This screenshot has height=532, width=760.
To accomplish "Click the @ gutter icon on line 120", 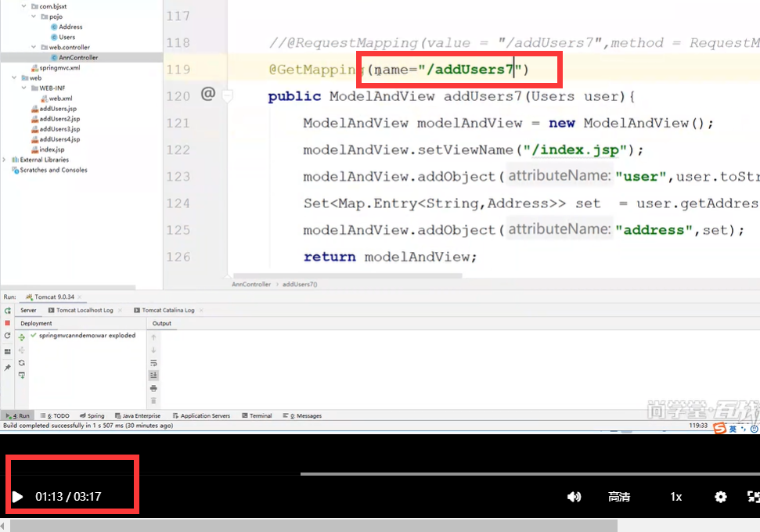I will coord(208,94).
